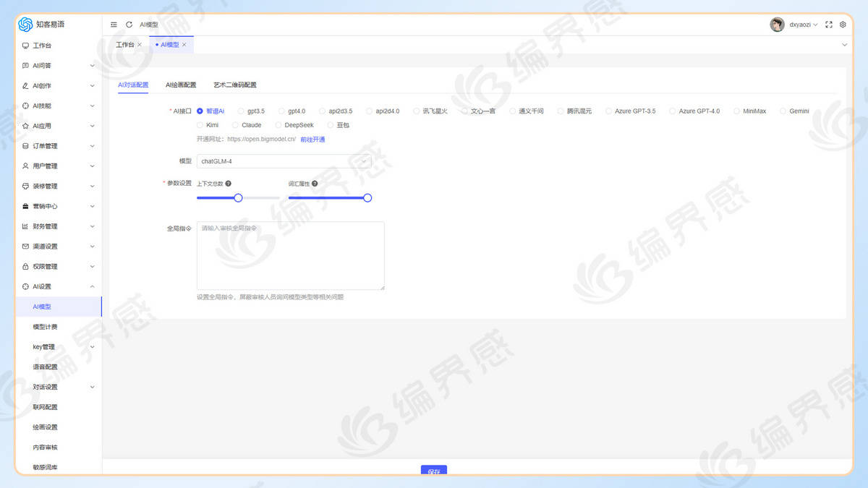Click the 装修管理 icon in sidebar
This screenshot has height=488, width=868.
(26, 186)
